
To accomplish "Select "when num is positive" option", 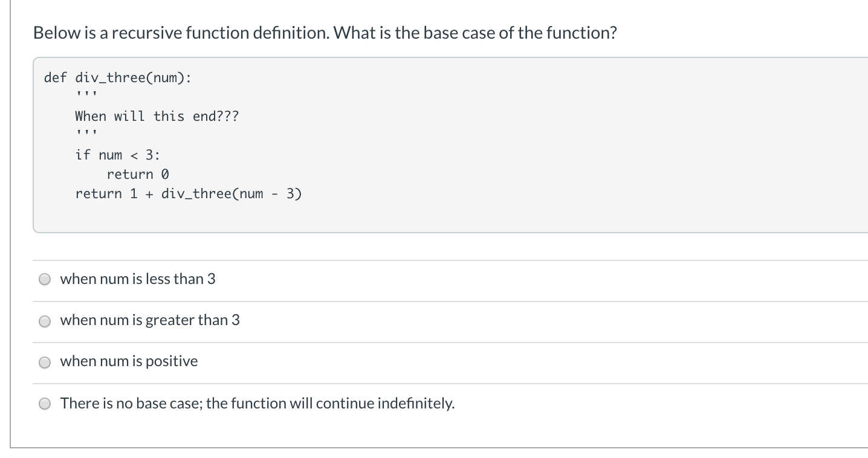I will pos(44,362).
